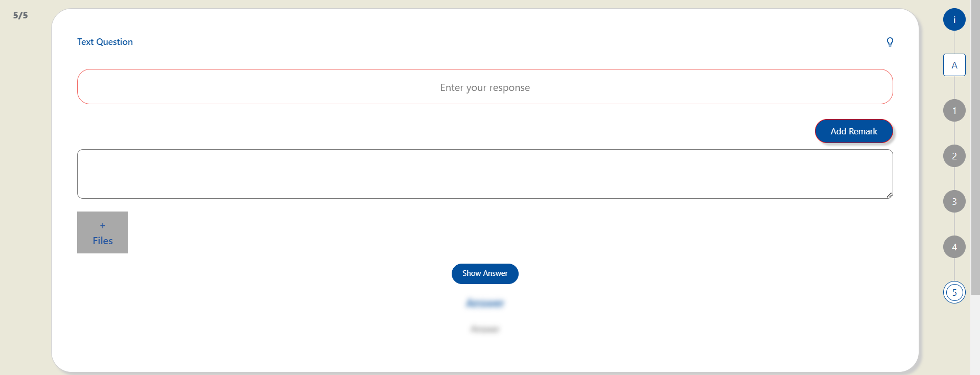Go to question step 2
The height and width of the screenshot is (375, 980).
pyautogui.click(x=954, y=156)
